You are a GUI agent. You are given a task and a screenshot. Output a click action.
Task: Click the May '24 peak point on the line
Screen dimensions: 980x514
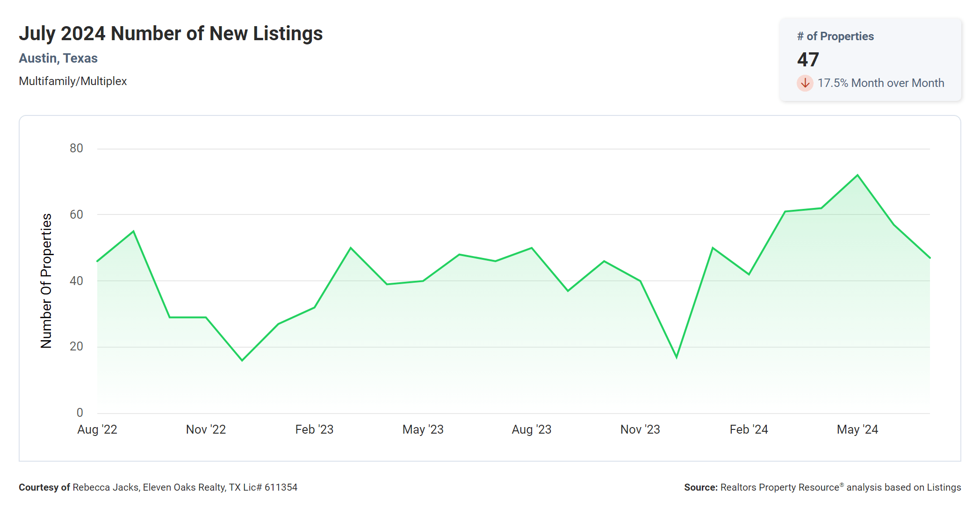[x=857, y=175]
